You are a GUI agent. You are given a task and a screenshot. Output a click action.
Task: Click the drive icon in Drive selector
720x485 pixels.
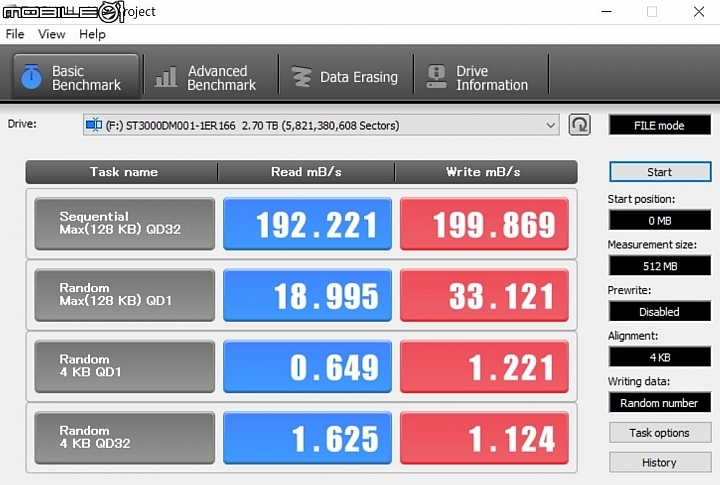tap(94, 125)
